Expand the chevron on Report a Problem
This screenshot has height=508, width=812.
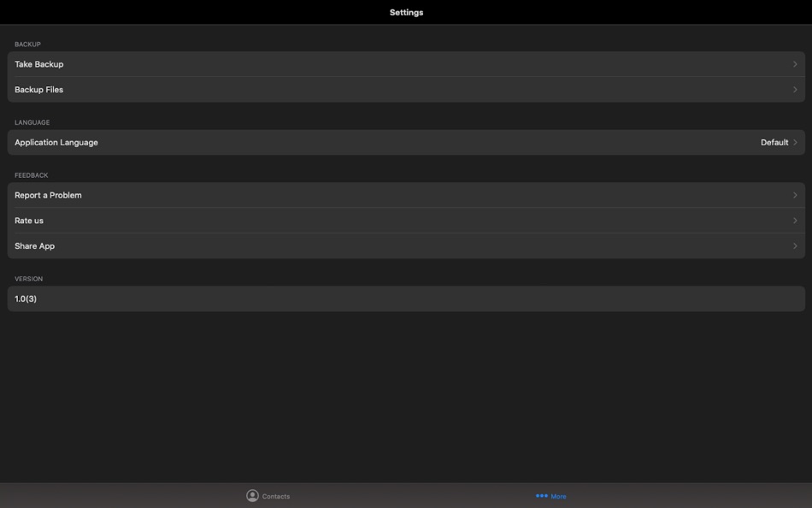pos(795,196)
